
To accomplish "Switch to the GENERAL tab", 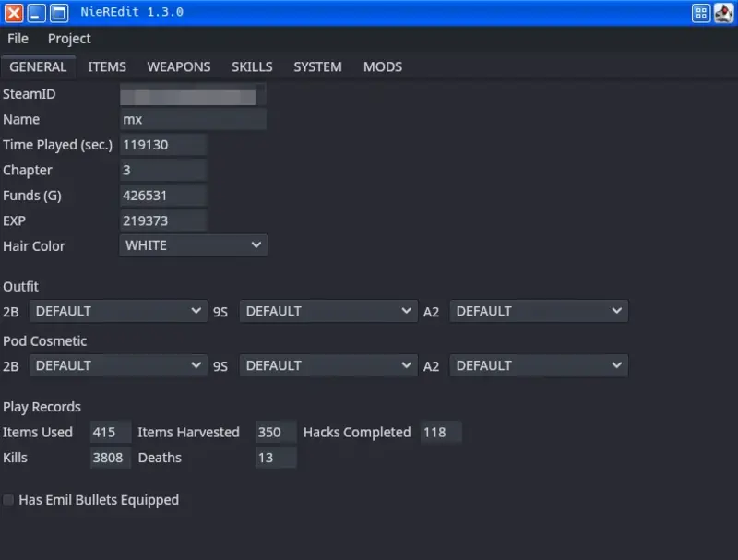I will pos(38,66).
